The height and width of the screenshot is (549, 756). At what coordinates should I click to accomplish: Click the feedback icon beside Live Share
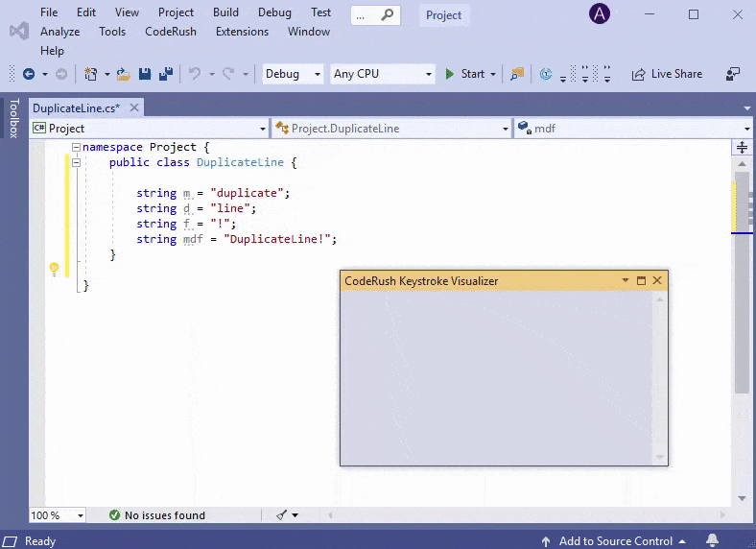pos(733,74)
